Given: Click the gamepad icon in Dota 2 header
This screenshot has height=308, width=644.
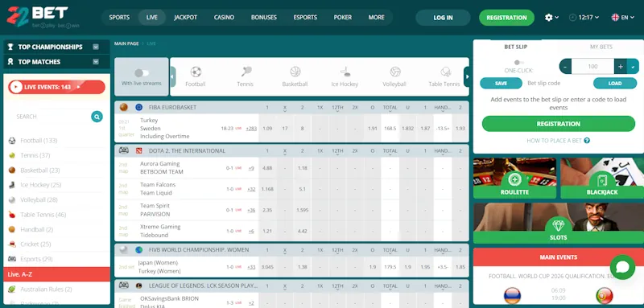Looking at the screenshot, I should coord(123,150).
